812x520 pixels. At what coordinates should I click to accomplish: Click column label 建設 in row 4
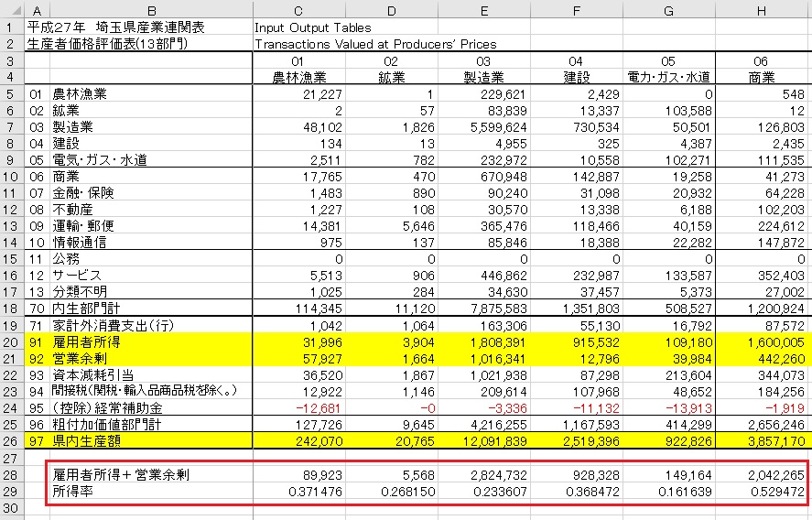[577, 77]
